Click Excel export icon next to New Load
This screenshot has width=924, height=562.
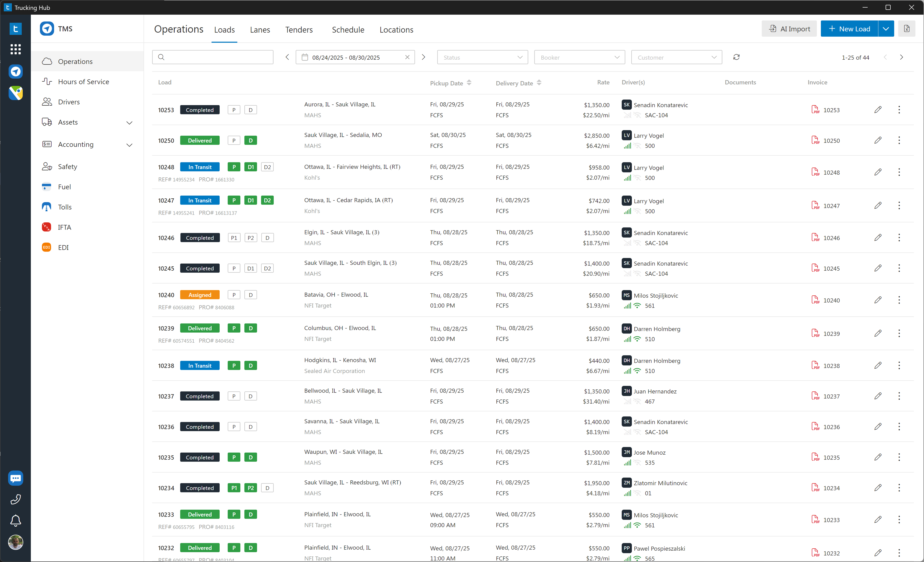906,29
